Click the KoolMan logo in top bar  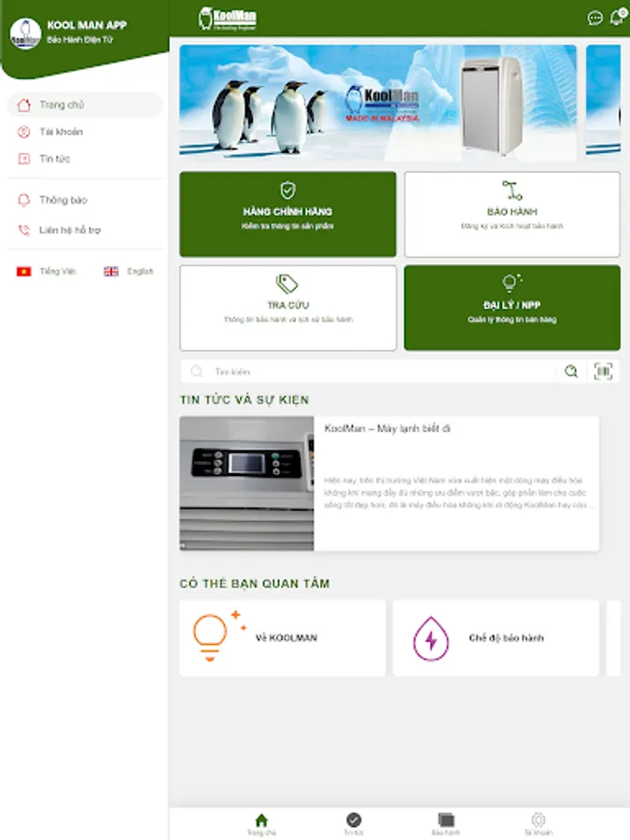coord(227,19)
